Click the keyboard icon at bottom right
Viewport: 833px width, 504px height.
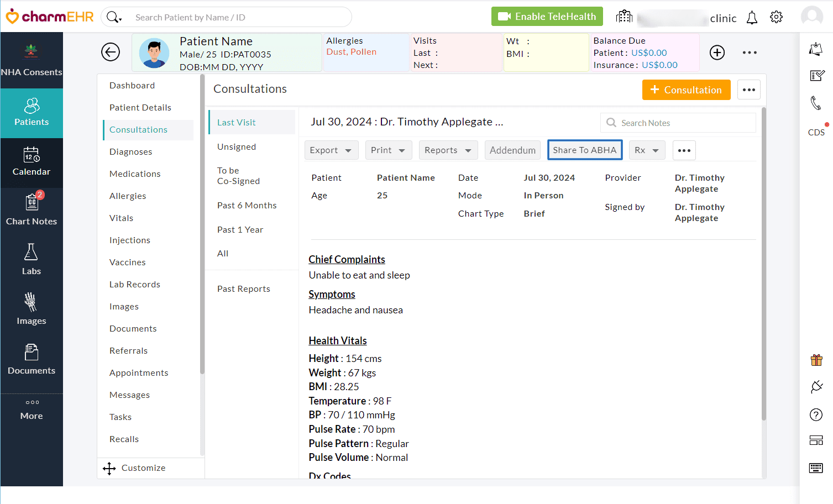816,468
